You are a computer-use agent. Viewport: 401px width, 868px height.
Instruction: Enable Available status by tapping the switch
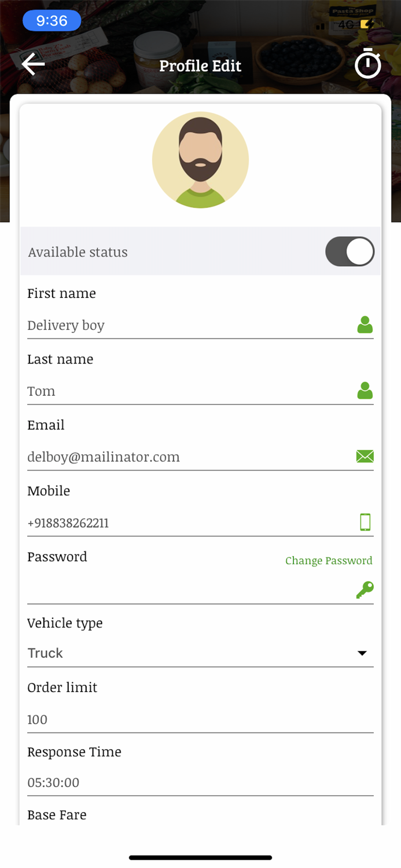click(350, 251)
